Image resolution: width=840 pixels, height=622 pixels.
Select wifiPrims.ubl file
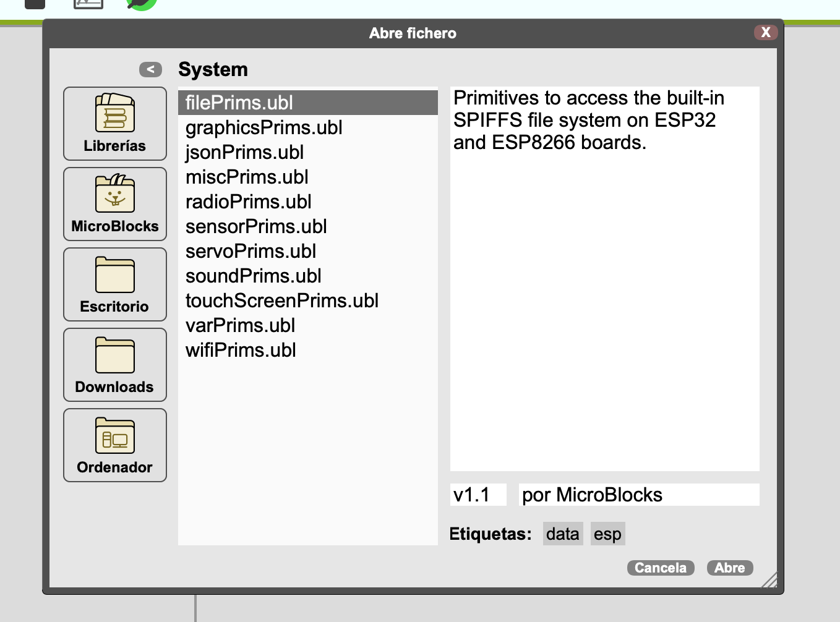point(241,350)
